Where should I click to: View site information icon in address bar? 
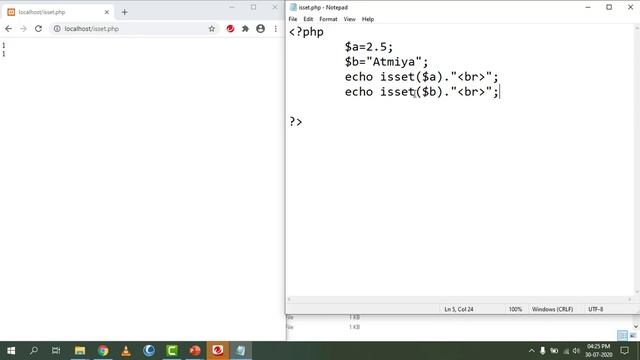pyautogui.click(x=57, y=29)
